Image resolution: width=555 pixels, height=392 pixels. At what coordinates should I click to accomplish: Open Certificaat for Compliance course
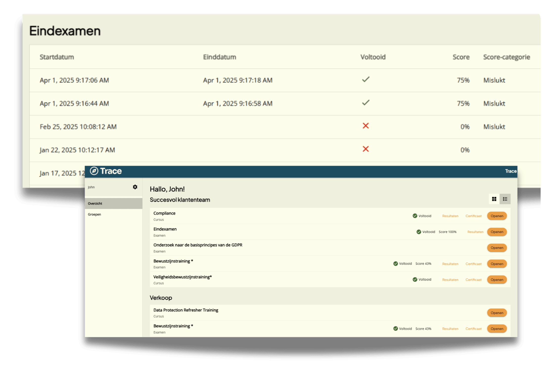(473, 216)
